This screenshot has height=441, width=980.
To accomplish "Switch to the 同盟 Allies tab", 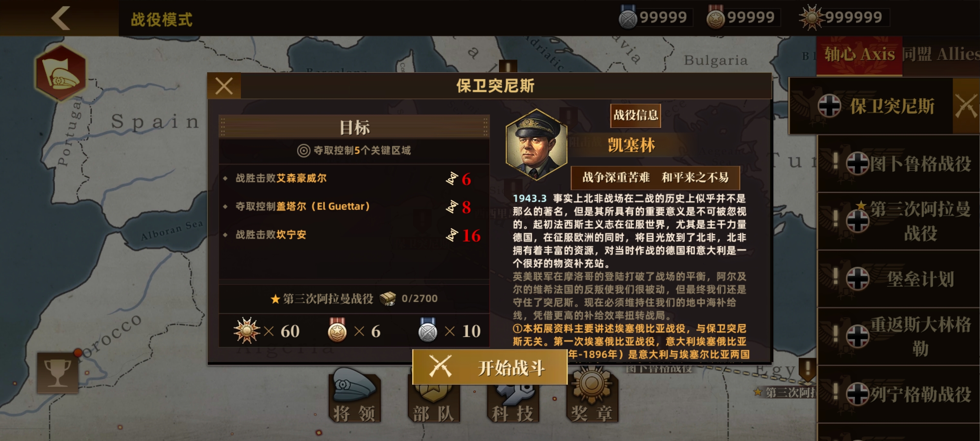I will coord(941,55).
